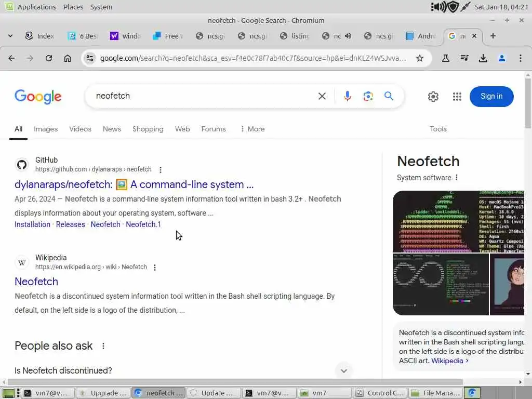Switch to Images results
532x399 pixels.
point(46,129)
